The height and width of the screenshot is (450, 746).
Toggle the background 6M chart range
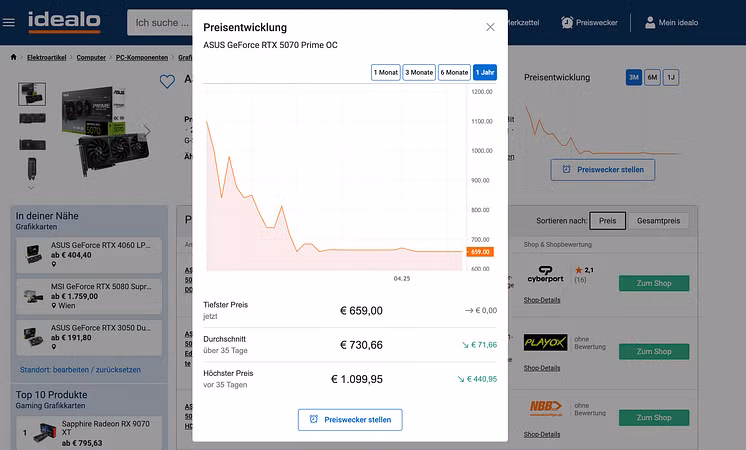[x=652, y=78]
